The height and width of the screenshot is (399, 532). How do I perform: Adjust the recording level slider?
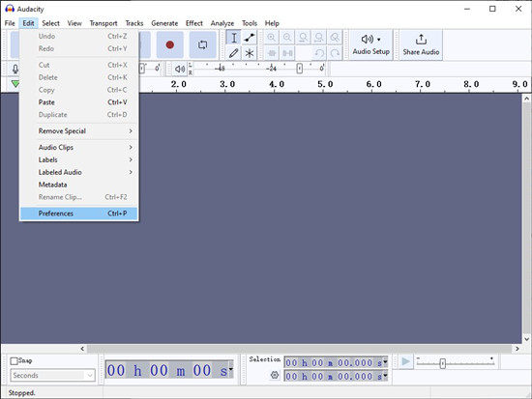point(142,69)
